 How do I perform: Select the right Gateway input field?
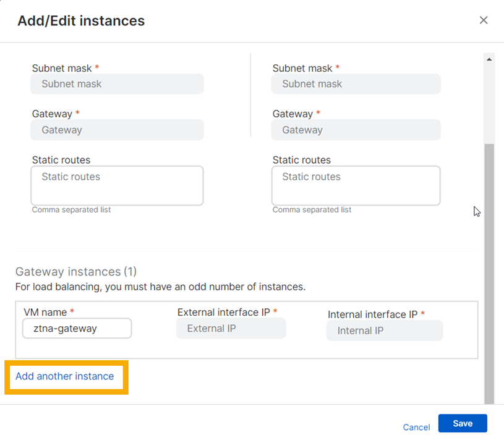point(356,130)
